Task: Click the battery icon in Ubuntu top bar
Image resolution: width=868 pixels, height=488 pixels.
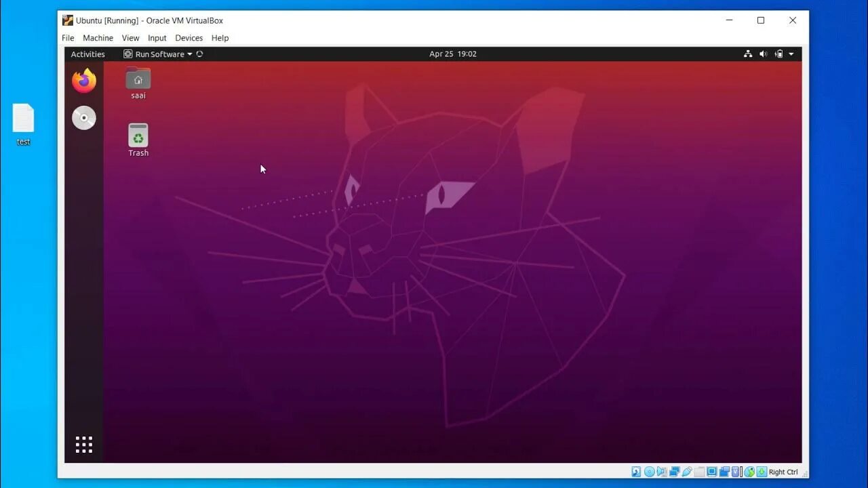Action: pos(778,54)
